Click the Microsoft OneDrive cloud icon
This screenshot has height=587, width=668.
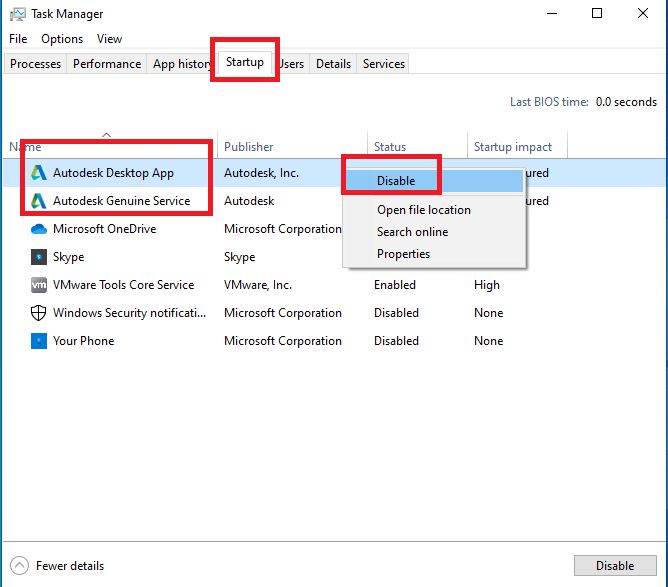pos(39,229)
